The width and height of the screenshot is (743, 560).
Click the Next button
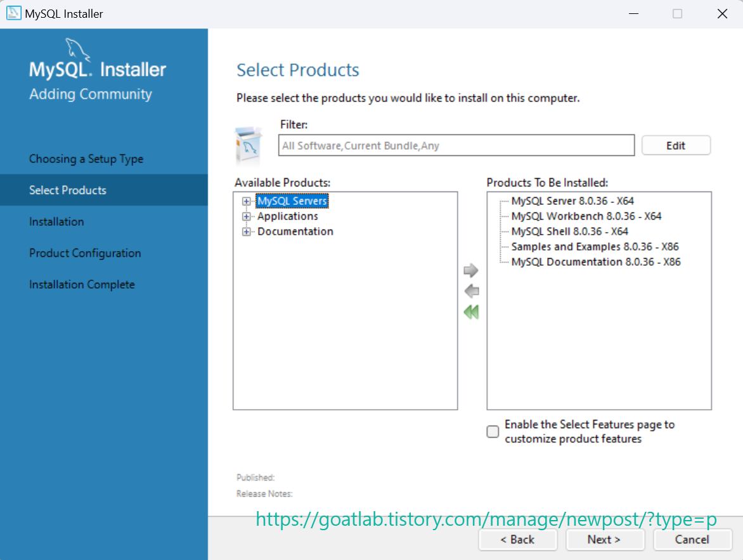pyautogui.click(x=605, y=540)
